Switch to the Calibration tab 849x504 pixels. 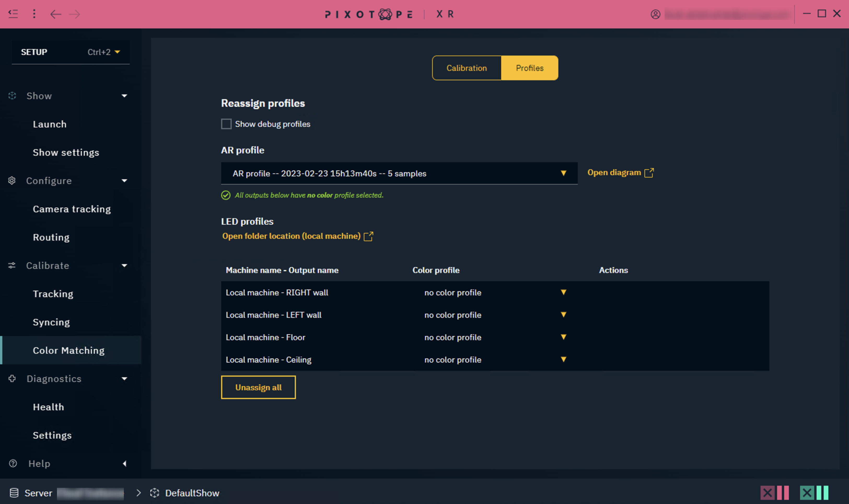tap(467, 68)
